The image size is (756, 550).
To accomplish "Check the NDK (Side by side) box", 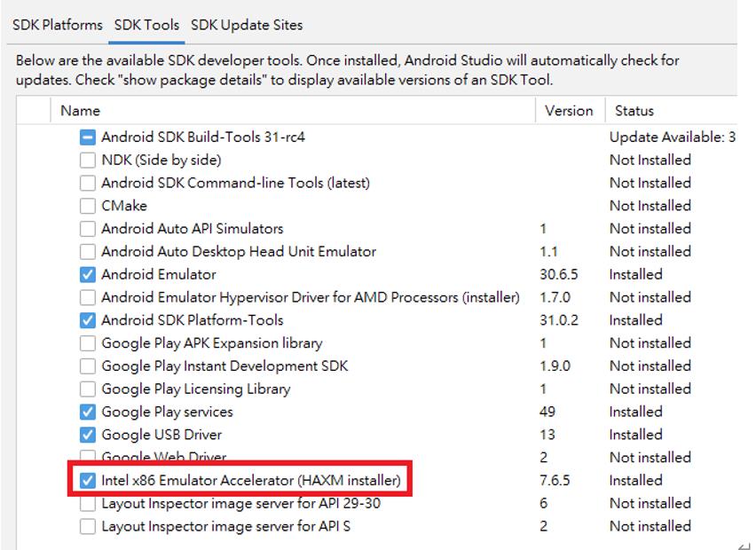I will click(87, 161).
